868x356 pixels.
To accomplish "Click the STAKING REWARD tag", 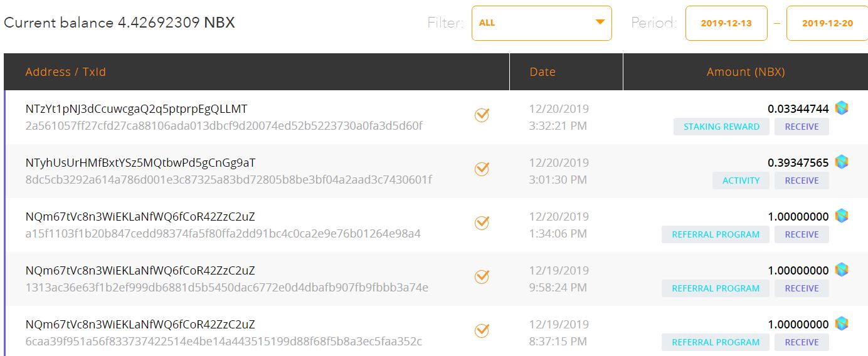I will [721, 127].
